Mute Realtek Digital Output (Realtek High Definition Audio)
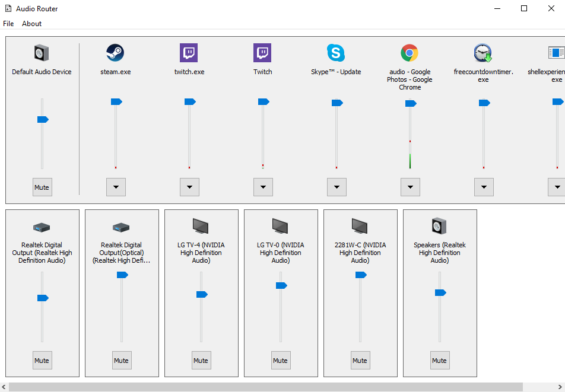565x392 pixels. click(42, 361)
